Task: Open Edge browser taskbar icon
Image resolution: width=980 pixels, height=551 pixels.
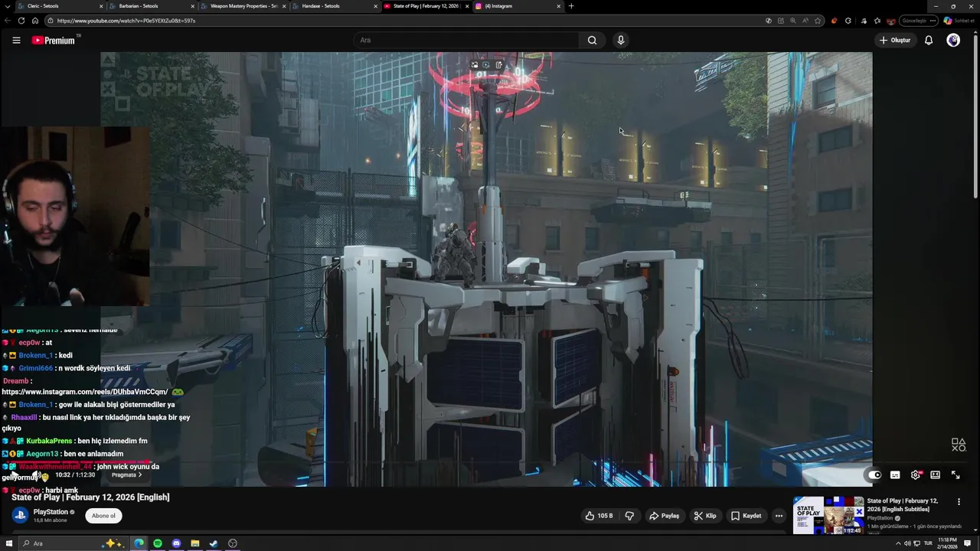Action: point(139,543)
